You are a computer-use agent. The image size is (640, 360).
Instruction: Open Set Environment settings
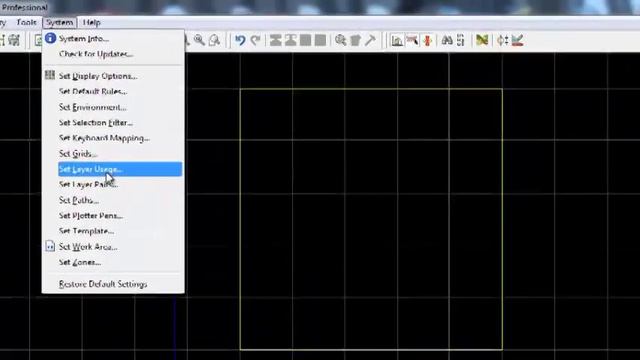(113, 107)
